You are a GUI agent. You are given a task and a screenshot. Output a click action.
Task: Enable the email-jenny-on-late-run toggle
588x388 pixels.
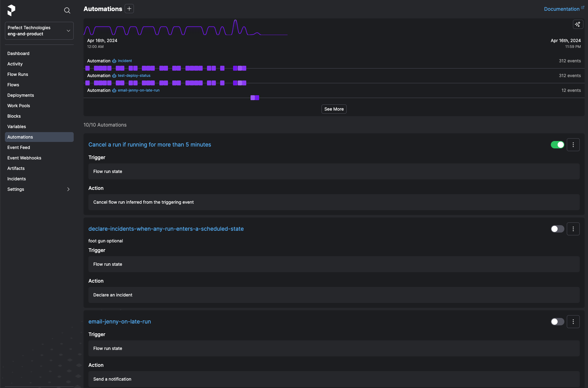(557, 322)
